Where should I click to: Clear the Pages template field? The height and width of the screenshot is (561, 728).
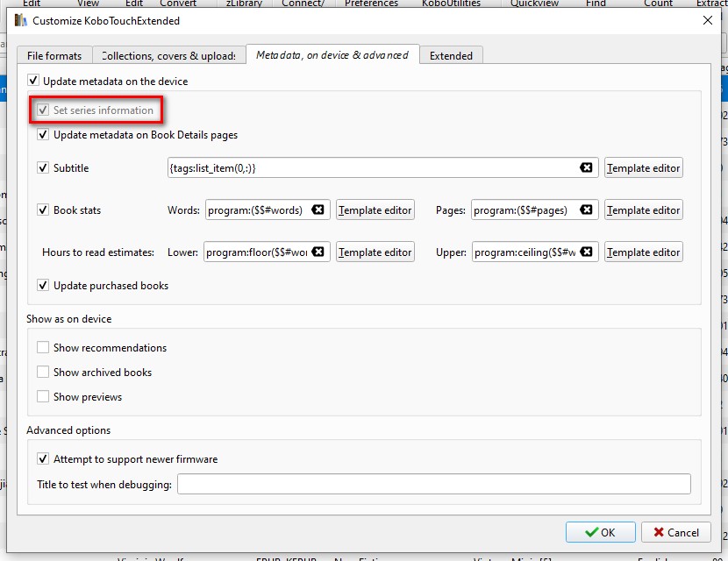[586, 209]
